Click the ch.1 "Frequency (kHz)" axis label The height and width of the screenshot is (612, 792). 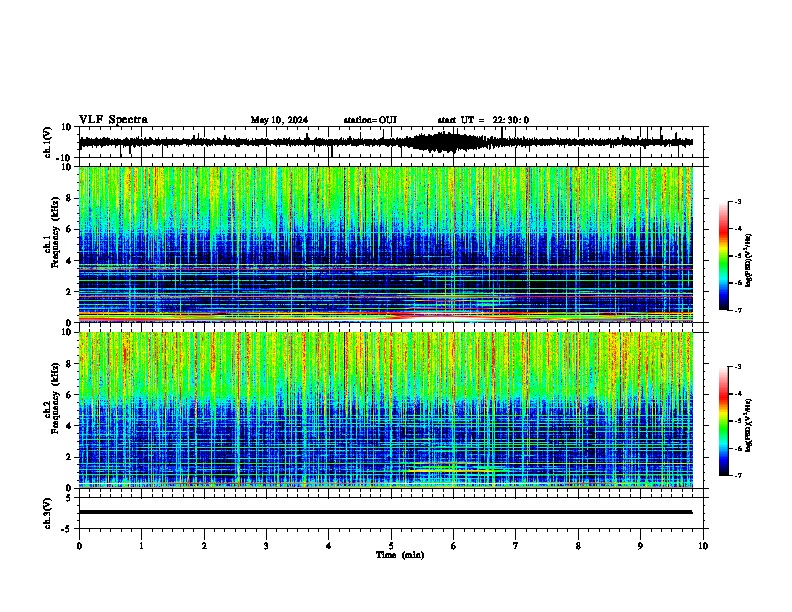(x=55, y=233)
